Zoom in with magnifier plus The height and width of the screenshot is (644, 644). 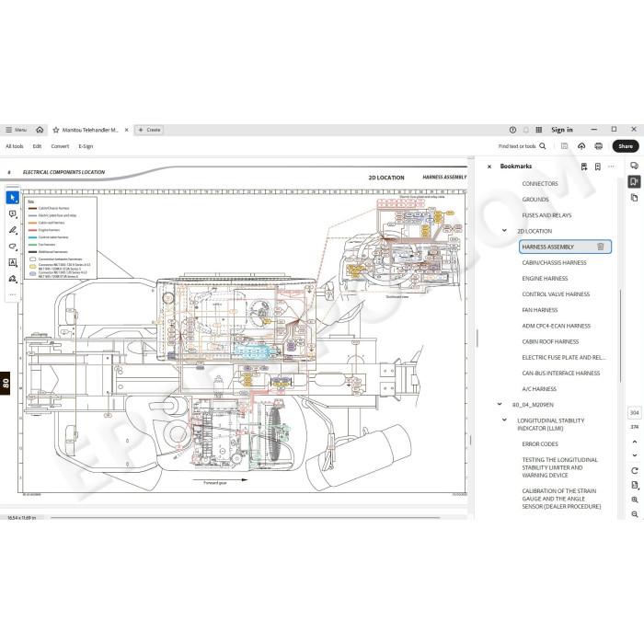click(635, 500)
